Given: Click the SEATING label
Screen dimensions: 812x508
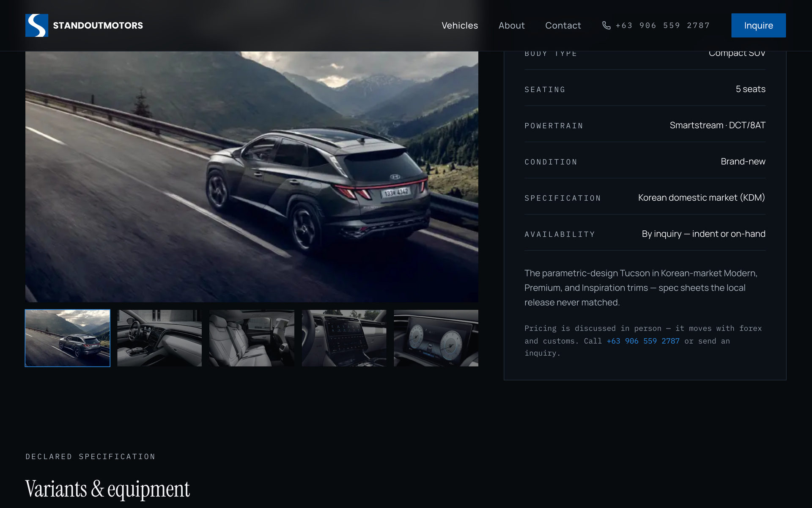Looking at the screenshot, I should (545, 90).
